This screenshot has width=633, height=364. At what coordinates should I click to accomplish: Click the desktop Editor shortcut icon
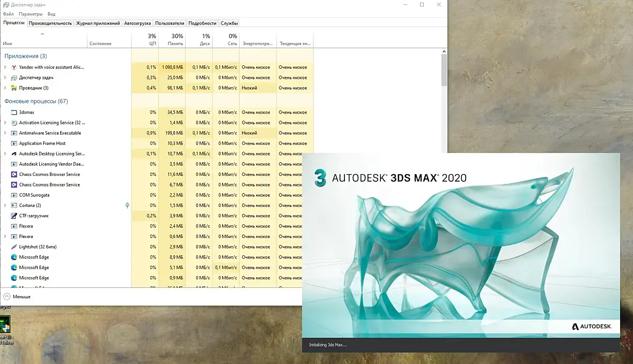pyautogui.click(x=5, y=324)
